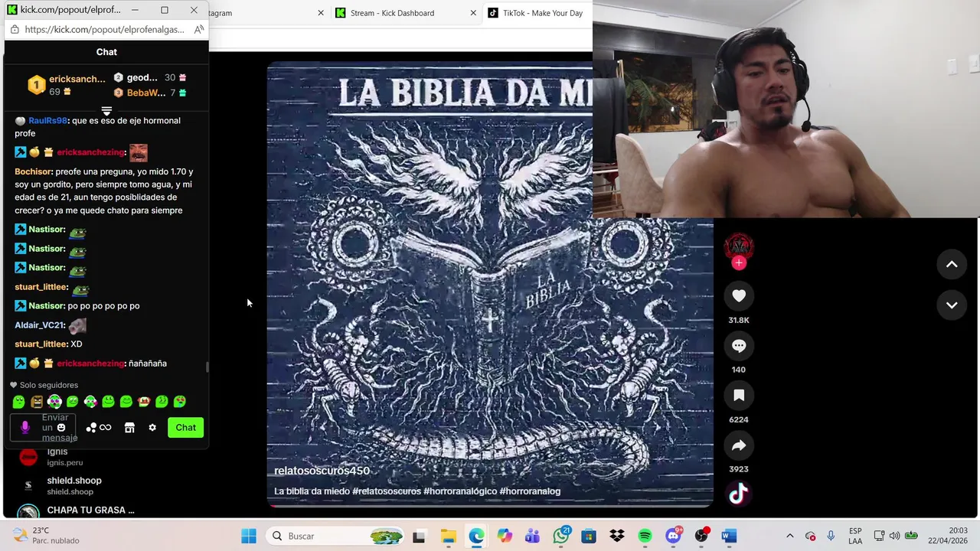
Task: Open Windows Start menu
Action: coord(249,536)
